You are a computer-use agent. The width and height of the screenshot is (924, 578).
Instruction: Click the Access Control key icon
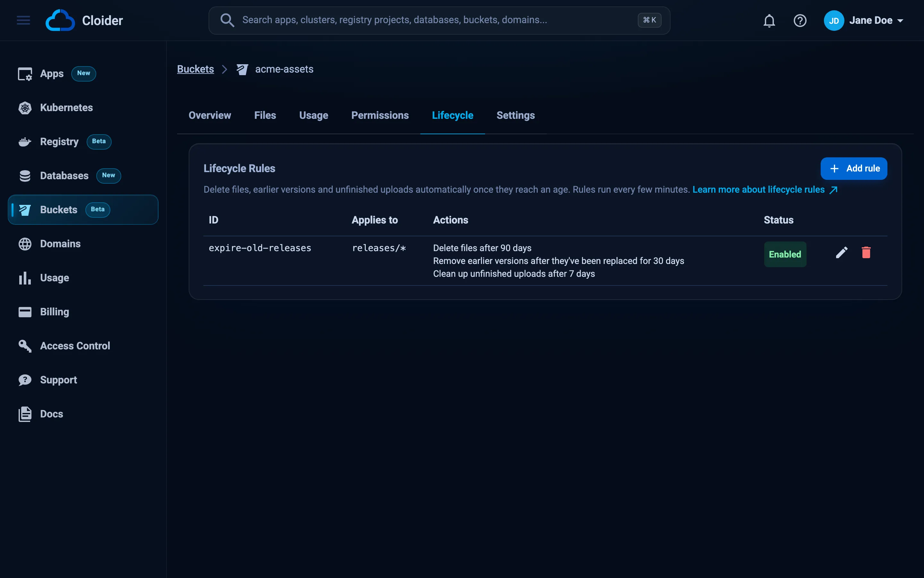(x=25, y=346)
